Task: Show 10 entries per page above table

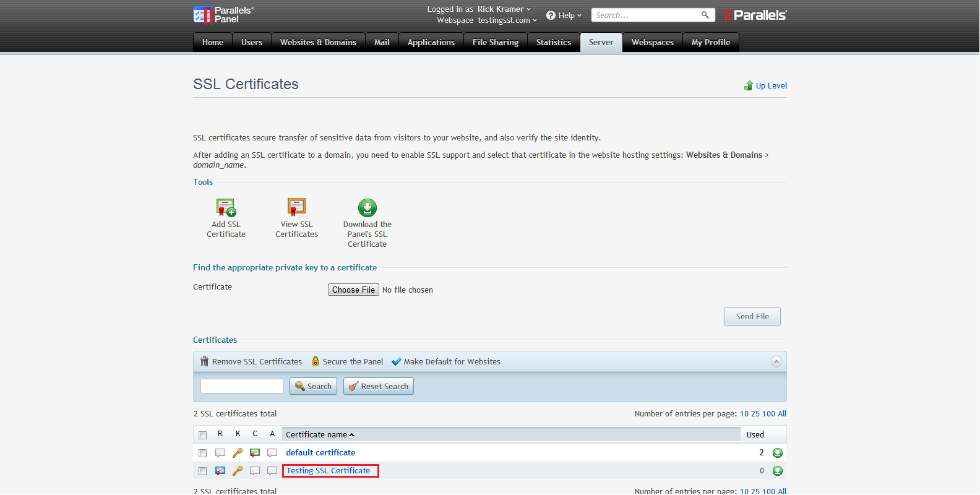Action: pyautogui.click(x=744, y=413)
